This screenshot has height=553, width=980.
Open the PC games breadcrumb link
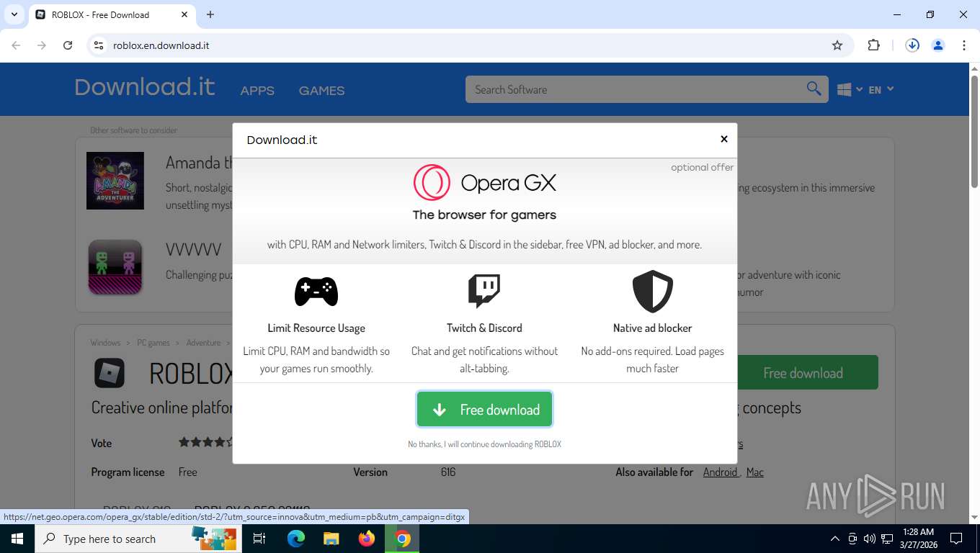[x=153, y=343]
